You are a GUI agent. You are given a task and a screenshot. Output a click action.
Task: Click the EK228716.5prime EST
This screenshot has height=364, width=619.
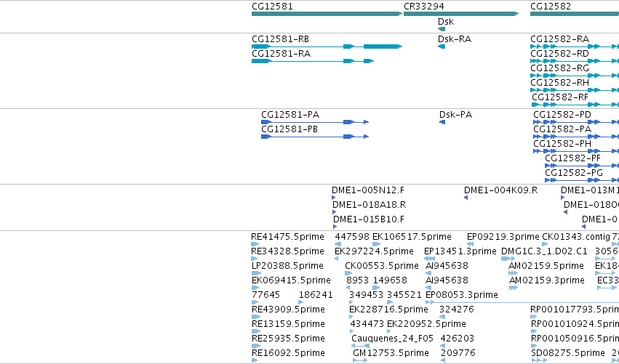click(x=388, y=310)
